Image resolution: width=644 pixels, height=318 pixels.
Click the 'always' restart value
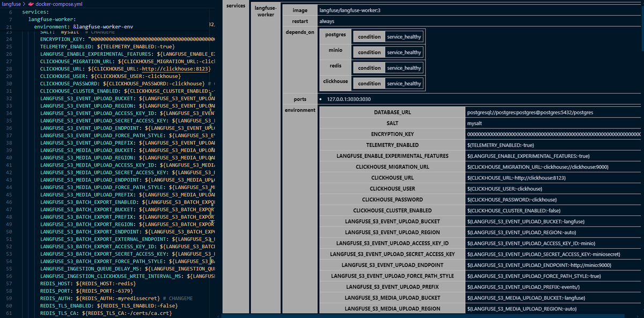[326, 21]
